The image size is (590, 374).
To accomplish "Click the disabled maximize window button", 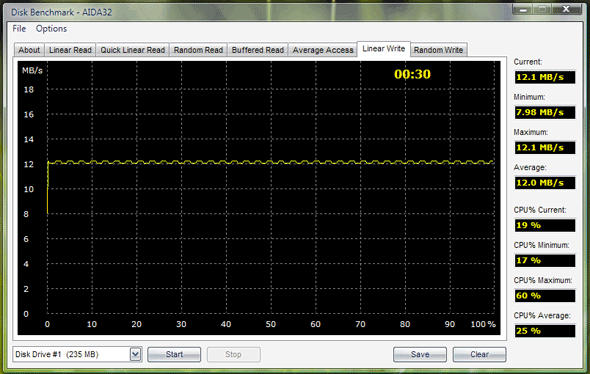I will pos(543,9).
